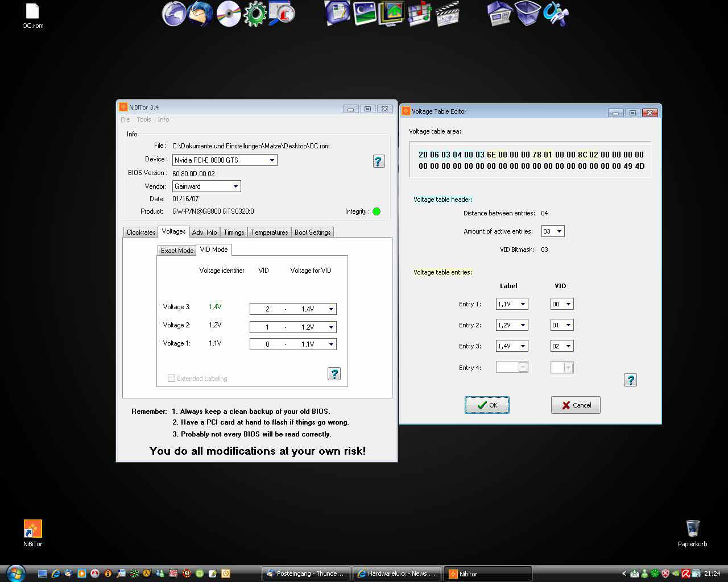Switch to the Exact Mode sub-tab
The image size is (728, 582).
click(x=177, y=251)
